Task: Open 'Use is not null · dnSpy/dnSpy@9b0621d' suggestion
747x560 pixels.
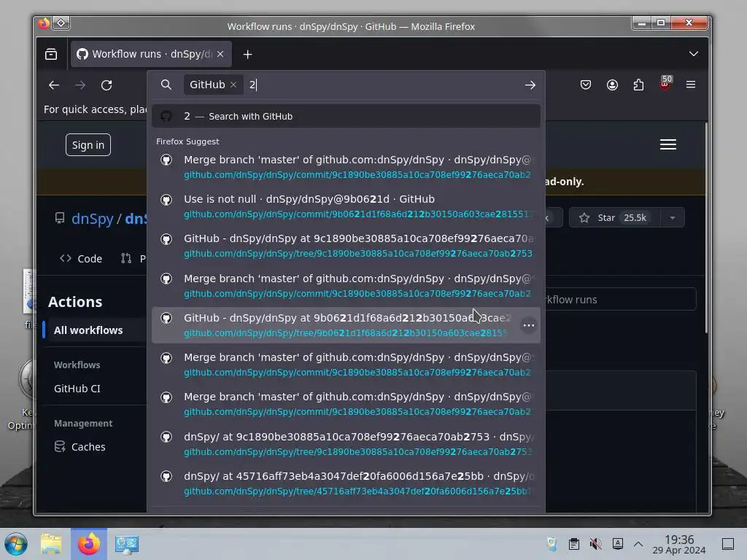Action: pos(346,206)
